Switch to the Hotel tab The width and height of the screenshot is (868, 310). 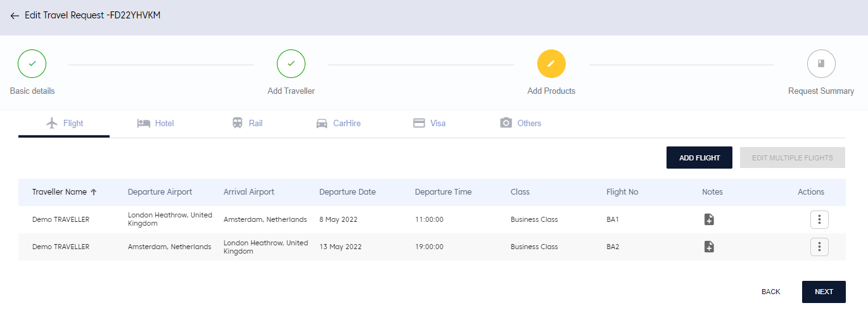(x=156, y=124)
